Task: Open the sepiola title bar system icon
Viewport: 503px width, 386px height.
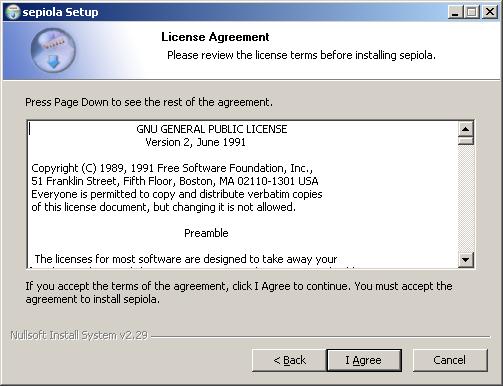Action: [x=13, y=12]
